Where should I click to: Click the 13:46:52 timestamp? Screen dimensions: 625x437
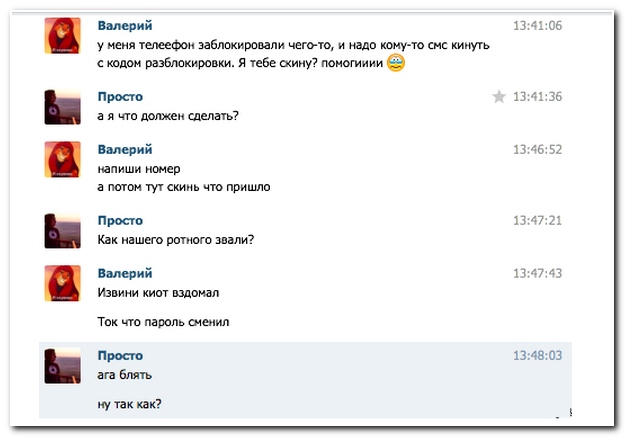[x=537, y=149]
